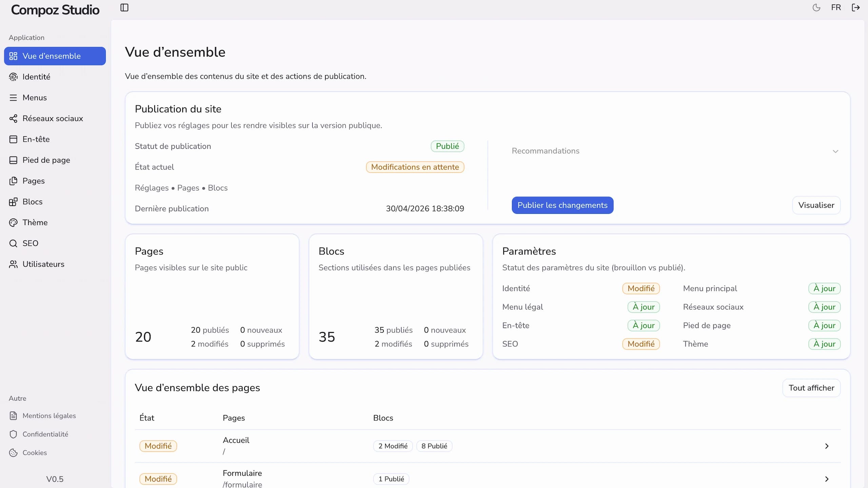Open the Utilisateurs menu label
This screenshot has height=488, width=868.
pyautogui.click(x=43, y=264)
